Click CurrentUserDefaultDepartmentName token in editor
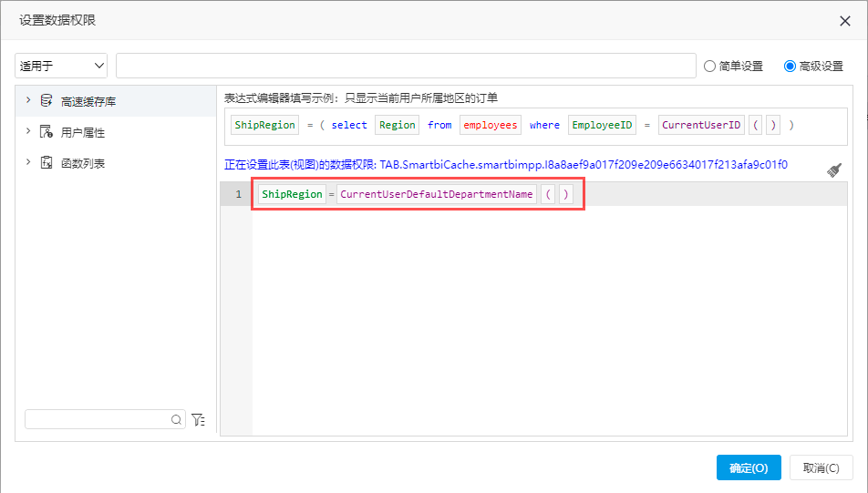Screen dimensions: 868x493 pyautogui.click(x=436, y=194)
